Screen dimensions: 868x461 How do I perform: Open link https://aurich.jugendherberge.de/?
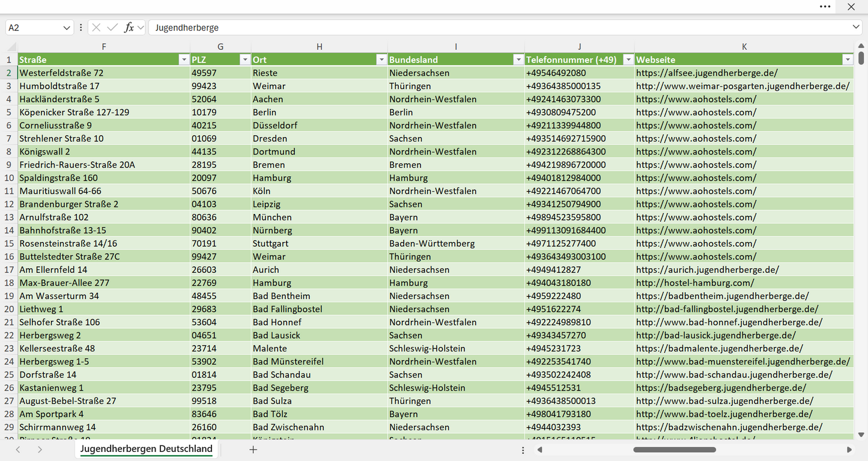pos(708,270)
